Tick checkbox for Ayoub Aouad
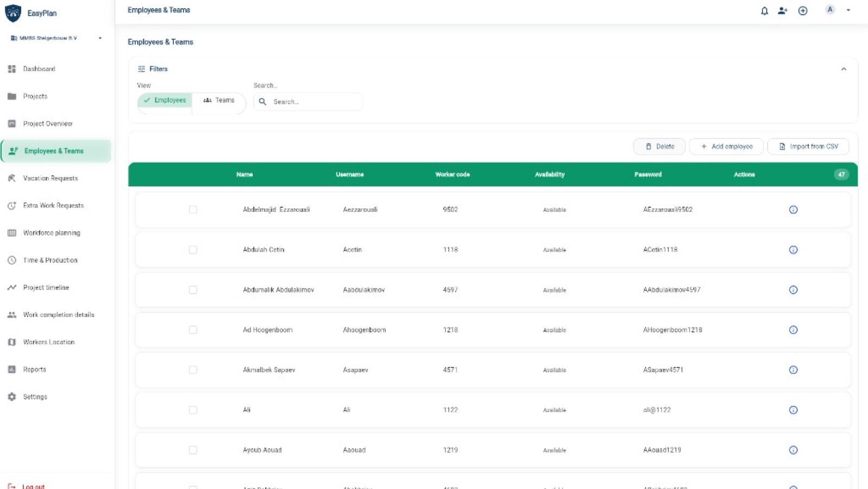Image resolution: width=868 pixels, height=489 pixels. point(193,450)
